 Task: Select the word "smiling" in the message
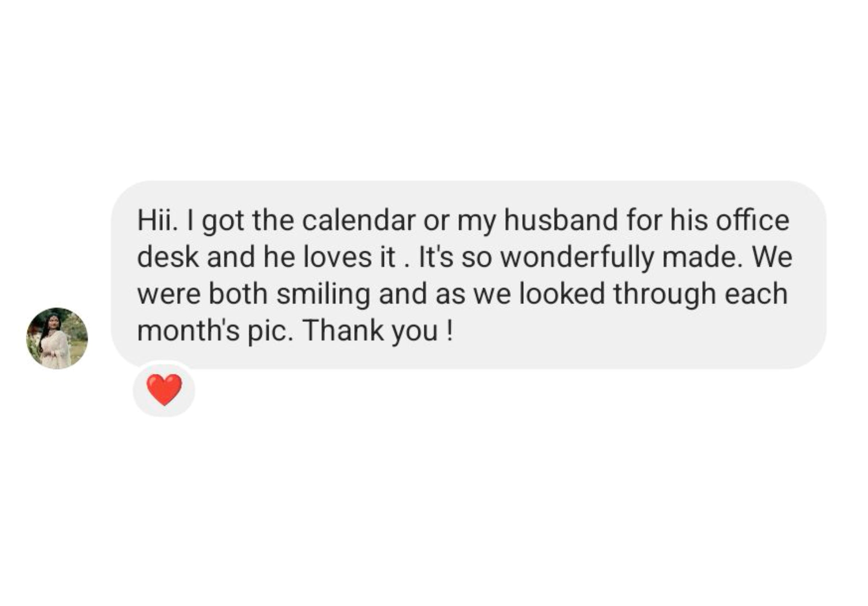click(323, 294)
